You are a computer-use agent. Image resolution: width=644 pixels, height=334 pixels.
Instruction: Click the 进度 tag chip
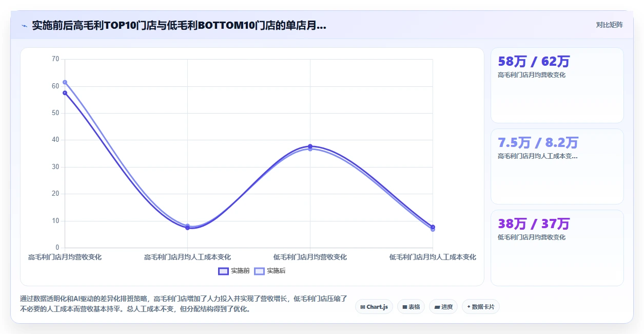click(x=443, y=307)
